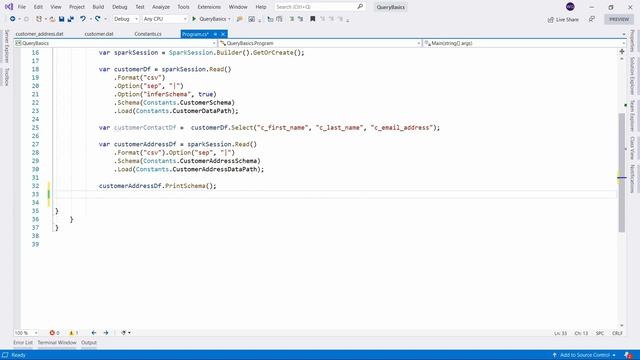Open the Solution Explorer side tab
This screenshot has width=640, height=360.
click(x=632, y=76)
